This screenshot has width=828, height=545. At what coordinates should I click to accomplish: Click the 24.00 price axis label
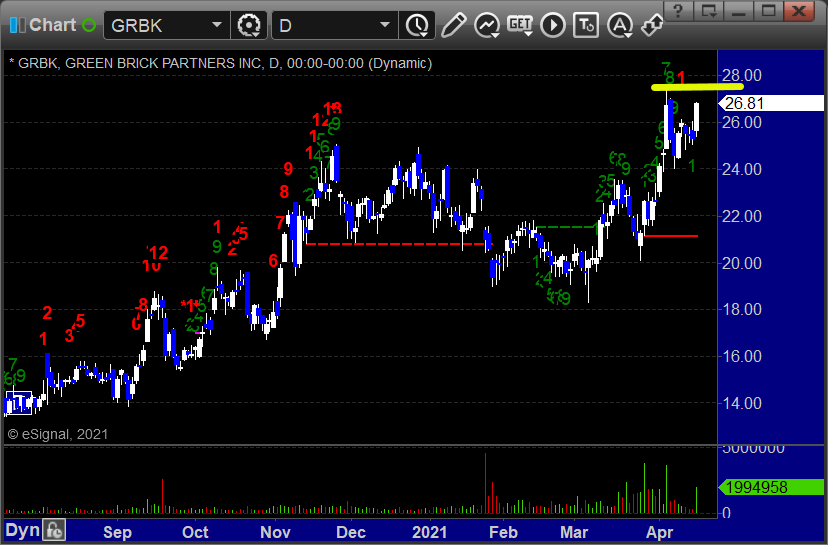point(741,170)
